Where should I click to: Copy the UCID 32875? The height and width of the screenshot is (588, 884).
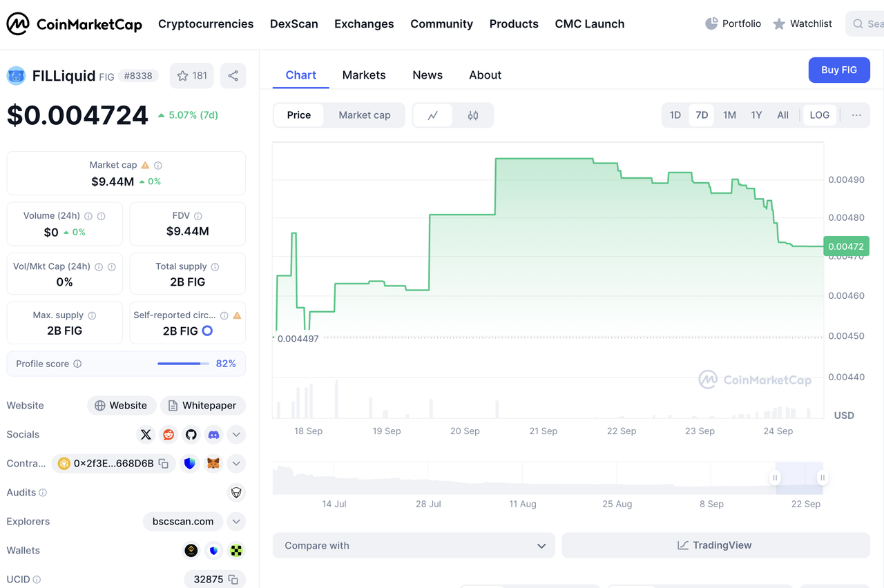tap(233, 580)
